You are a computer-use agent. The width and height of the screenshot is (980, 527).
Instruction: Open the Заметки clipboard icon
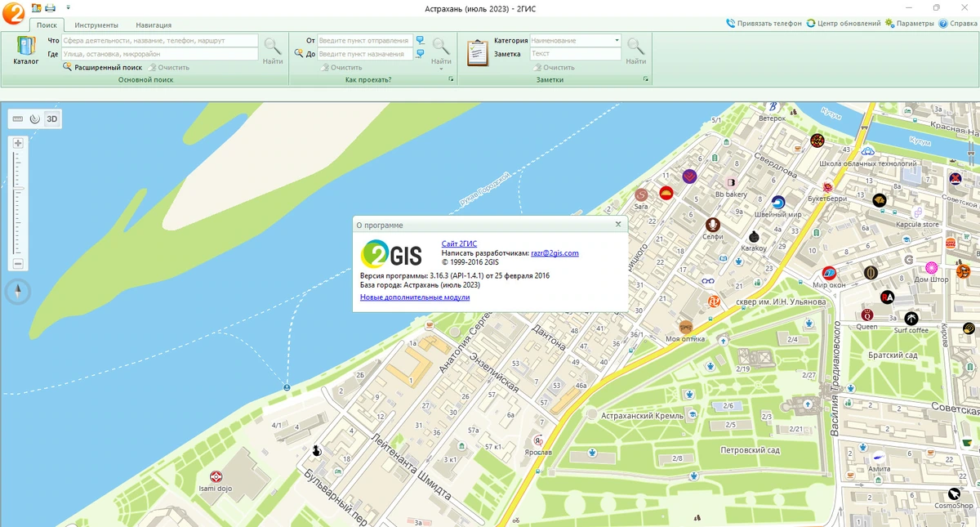[478, 51]
